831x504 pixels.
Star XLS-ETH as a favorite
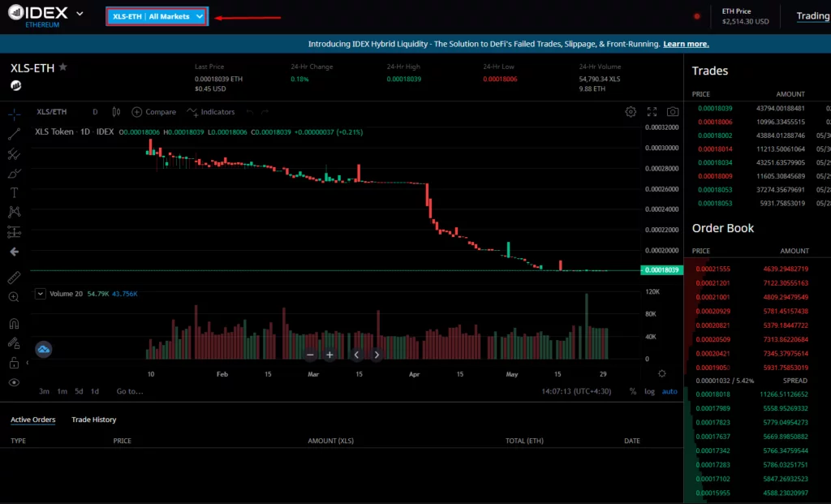63,68
